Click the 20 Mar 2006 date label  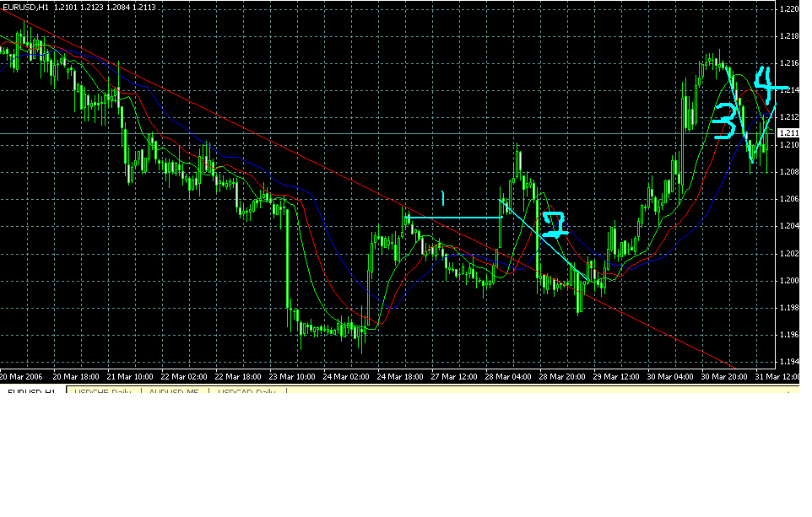(x=21, y=377)
